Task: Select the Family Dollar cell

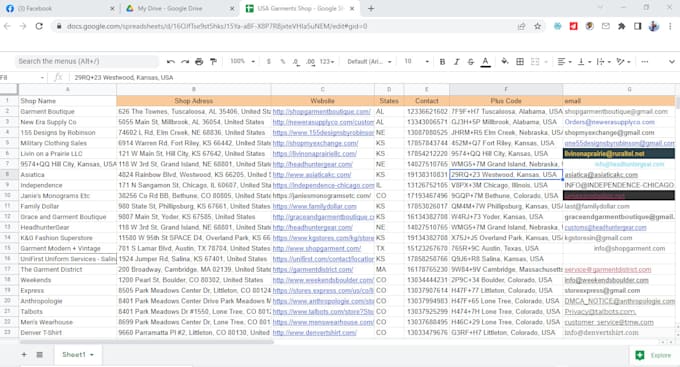Action: click(67, 206)
